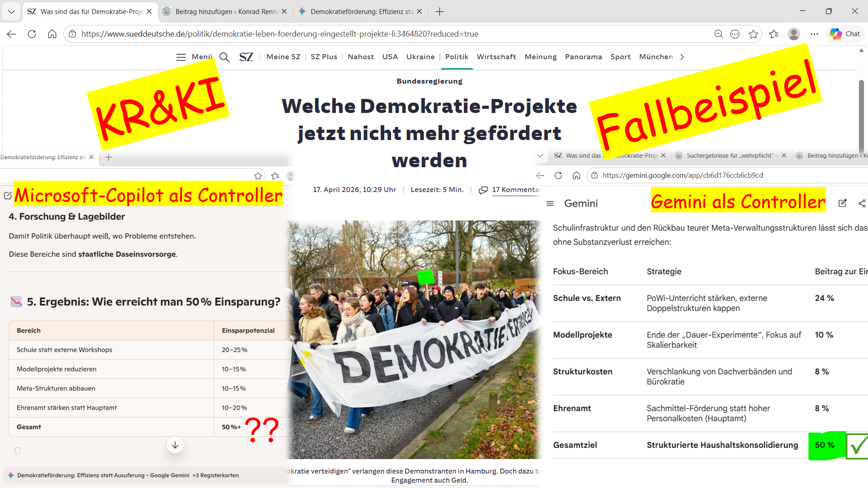The image size is (868, 488).
Task: Reload the page with the refresh icon
Action: click(32, 34)
